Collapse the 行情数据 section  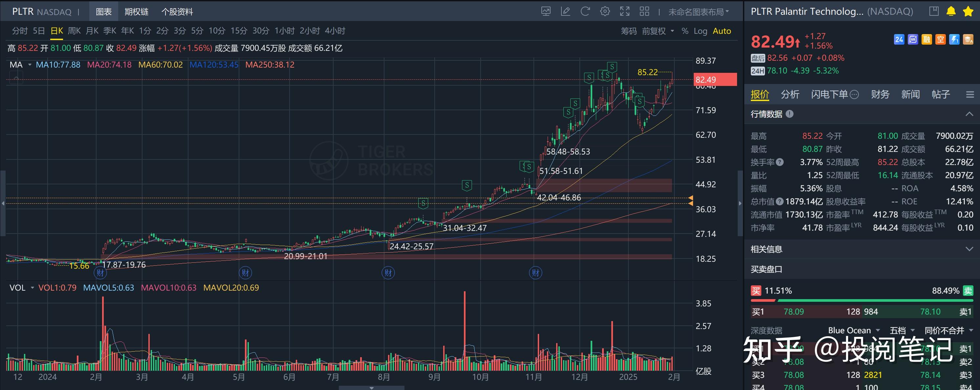coord(969,114)
